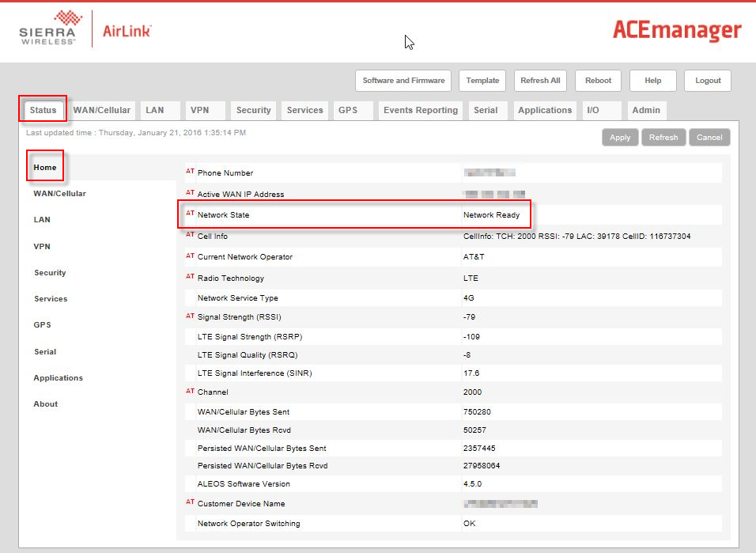Click the AT marker for Radio Technology
This screenshot has width=756, height=553.
190,277
